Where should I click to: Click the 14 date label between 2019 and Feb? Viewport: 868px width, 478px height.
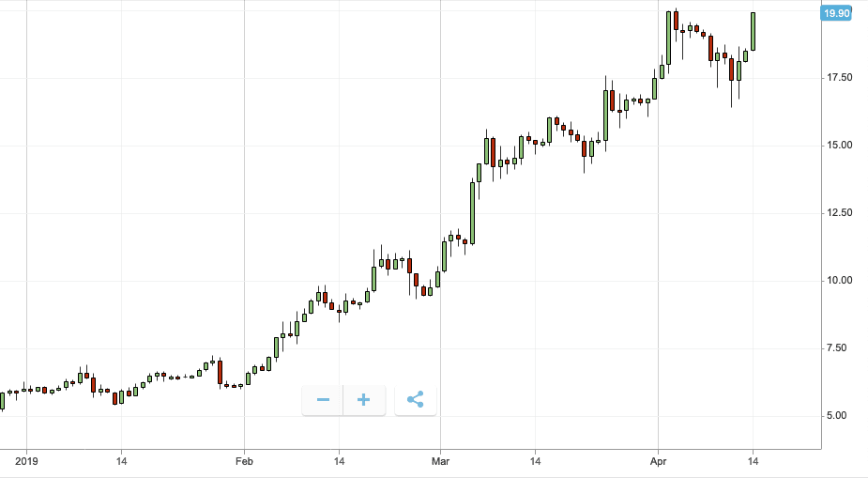click(121, 461)
